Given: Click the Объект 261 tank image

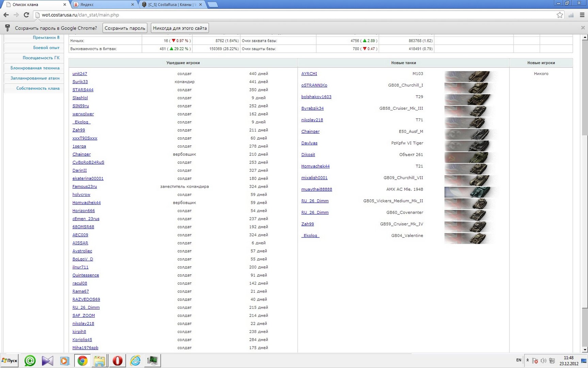Looking at the screenshot, I should click(469, 157).
